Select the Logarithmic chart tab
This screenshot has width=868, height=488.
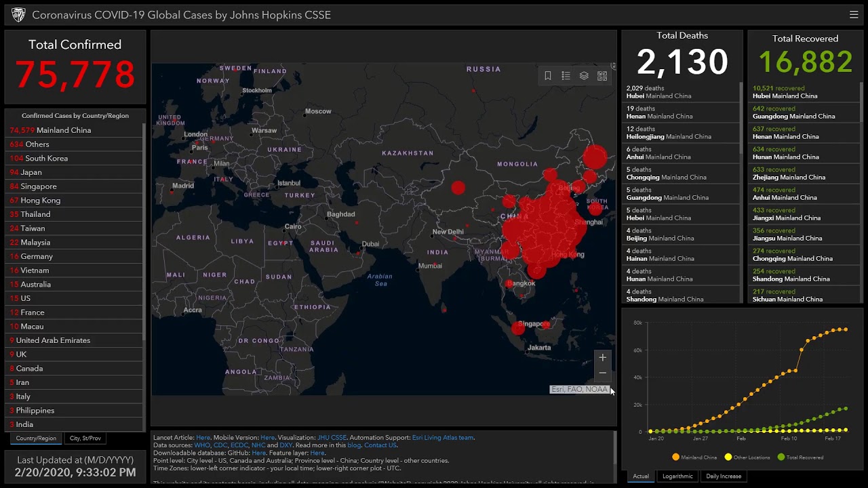pyautogui.click(x=677, y=476)
